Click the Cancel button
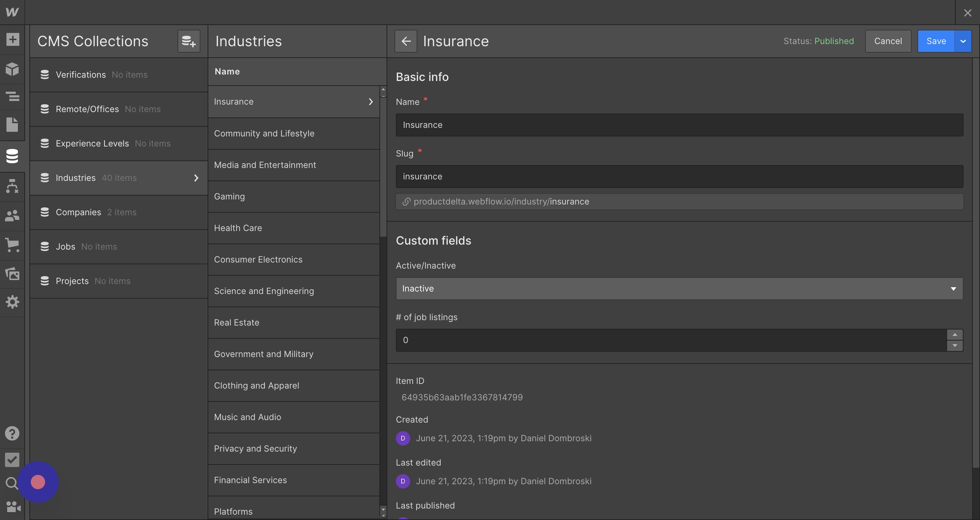The width and height of the screenshot is (980, 520). coord(888,40)
